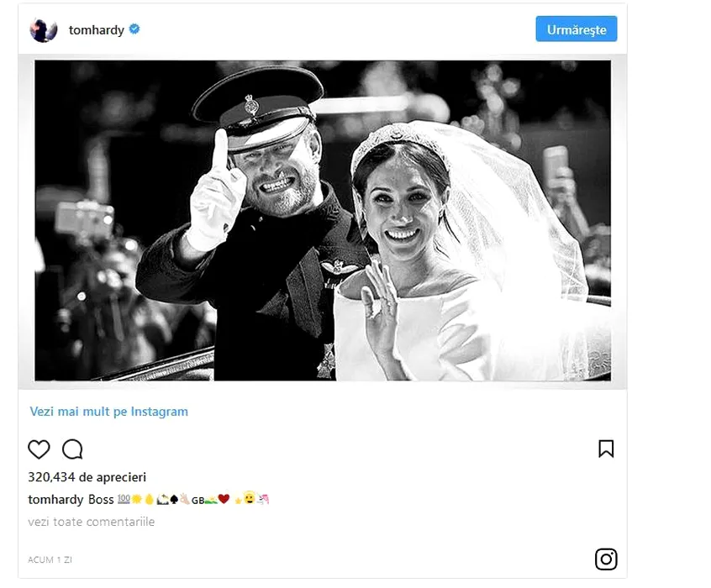Open comments via speech bubble icon
Viewport: 711px width, 588px height.
pyautogui.click(x=72, y=449)
